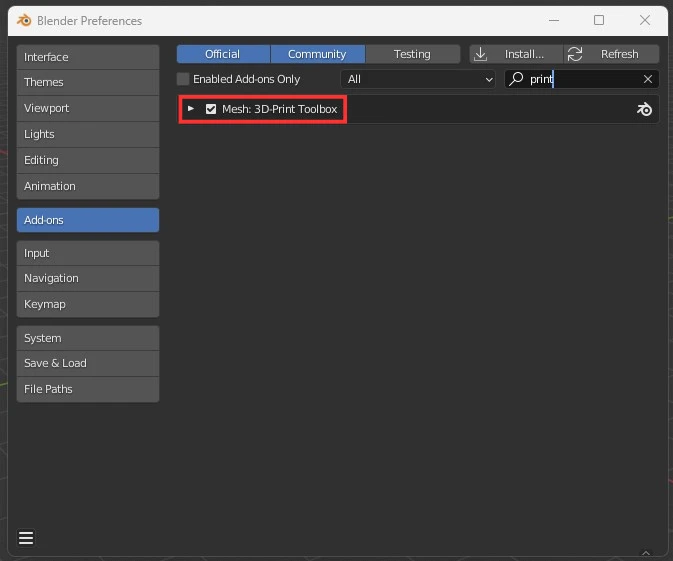Tick Enabled Add-ons Only checkbox

pyautogui.click(x=183, y=79)
